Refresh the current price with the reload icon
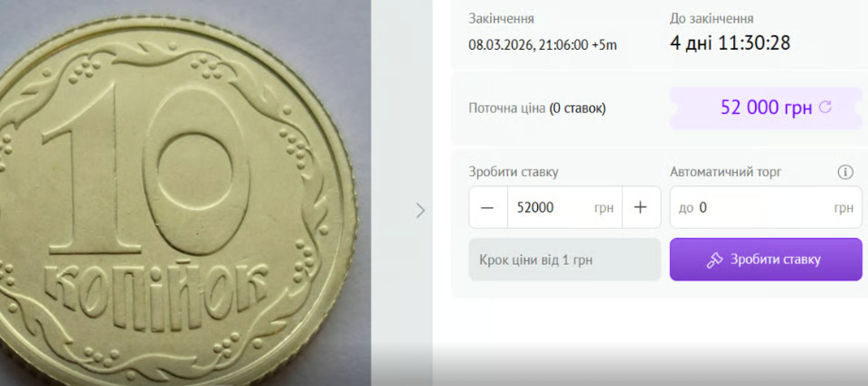The image size is (868, 386). (x=825, y=107)
